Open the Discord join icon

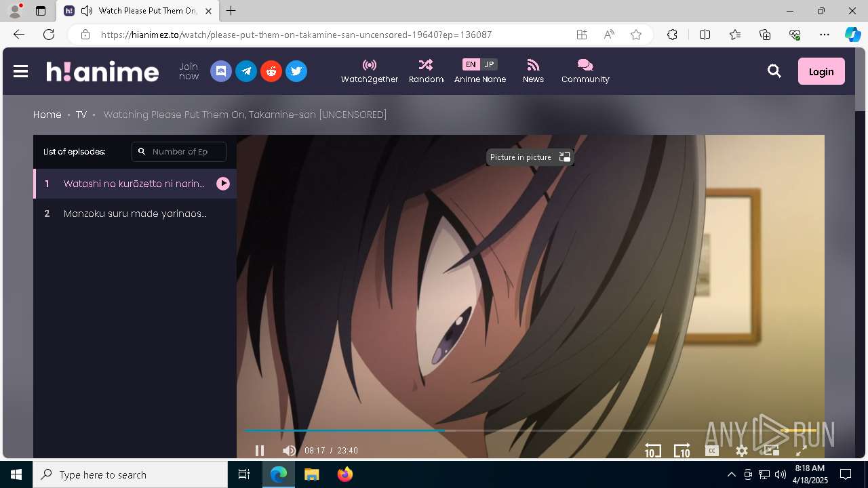tap(221, 71)
